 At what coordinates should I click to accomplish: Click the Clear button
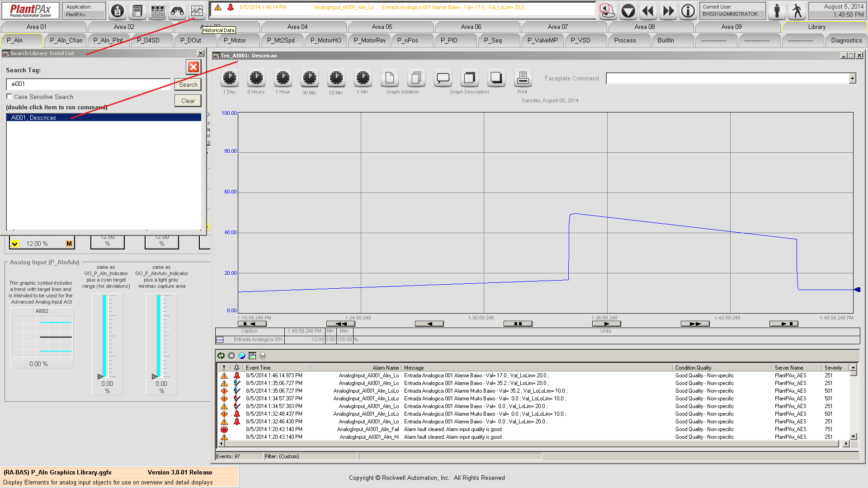(x=188, y=101)
